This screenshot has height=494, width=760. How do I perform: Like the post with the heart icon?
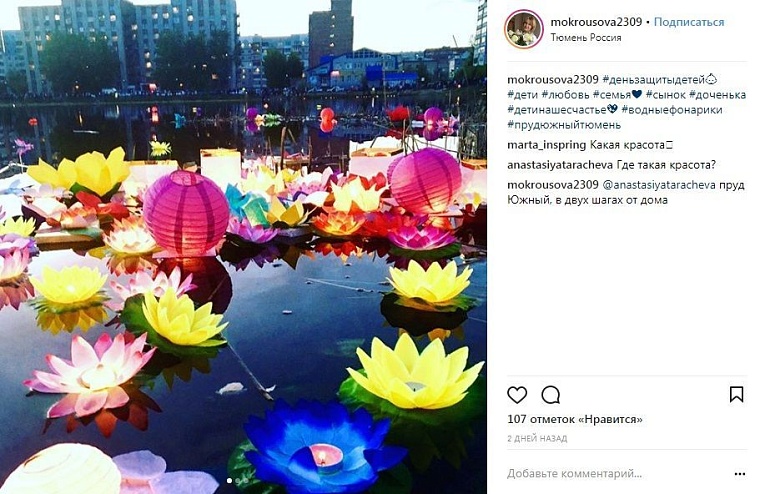[x=517, y=395]
